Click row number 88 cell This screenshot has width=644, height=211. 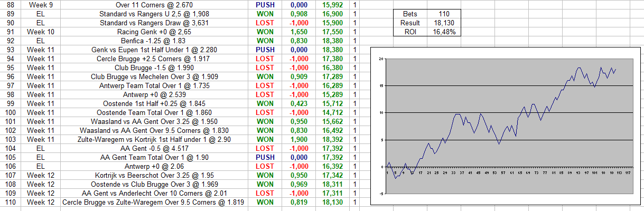[x=11, y=5]
